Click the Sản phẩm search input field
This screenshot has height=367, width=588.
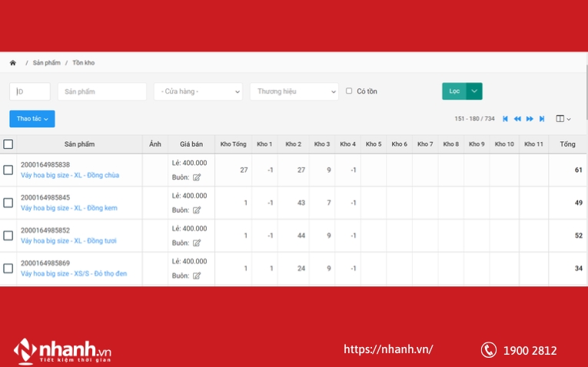click(101, 91)
